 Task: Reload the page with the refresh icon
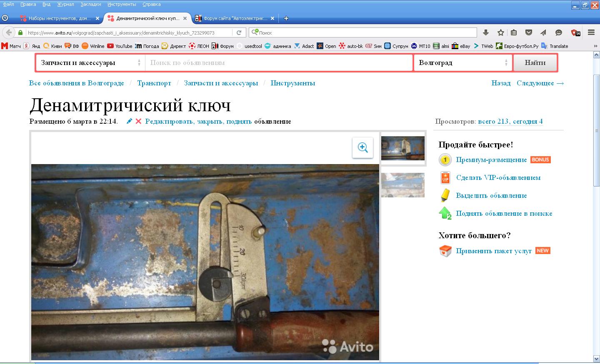click(x=239, y=32)
